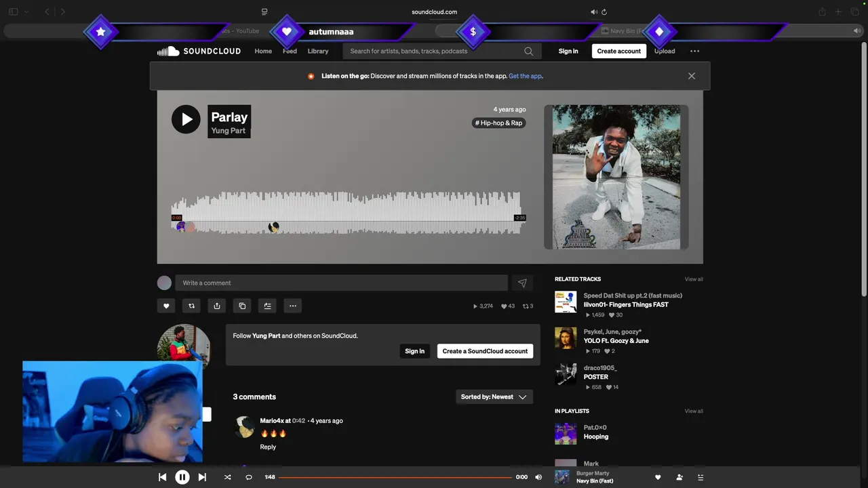Mute the Safari tab audio icon
868x488 pixels.
[594, 12]
